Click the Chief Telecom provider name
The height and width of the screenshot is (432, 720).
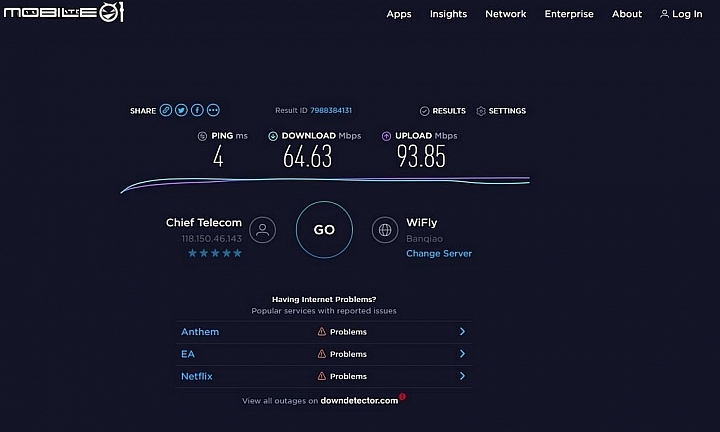203,223
